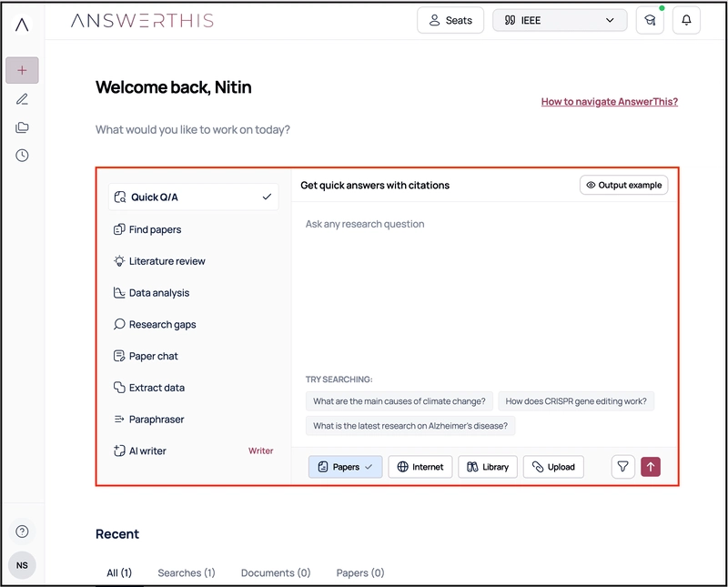Screen dimensions: 728x587
Task: Click the Output example button
Action: (623, 185)
